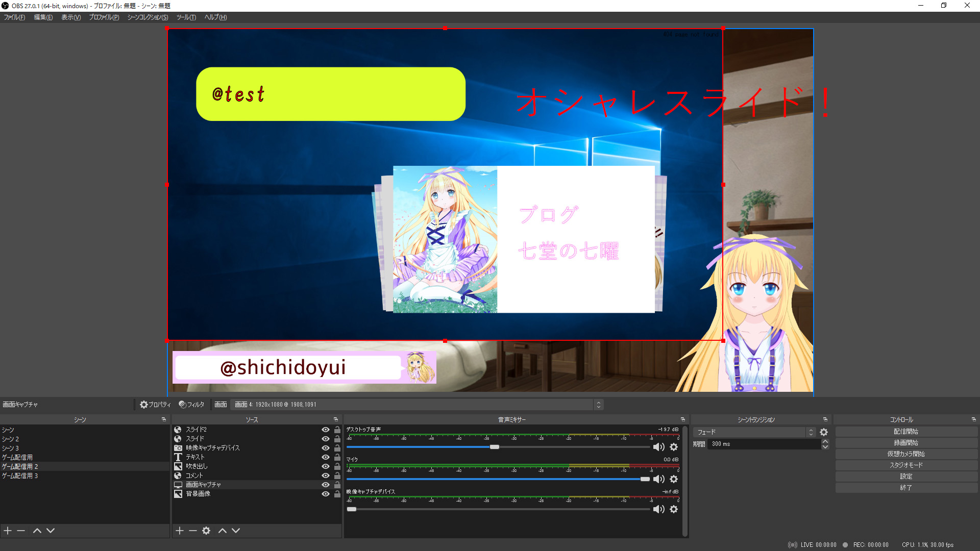Screen dimensions: 980x551
Task: Open the ヘルプ(H) menu
Action: point(216,17)
